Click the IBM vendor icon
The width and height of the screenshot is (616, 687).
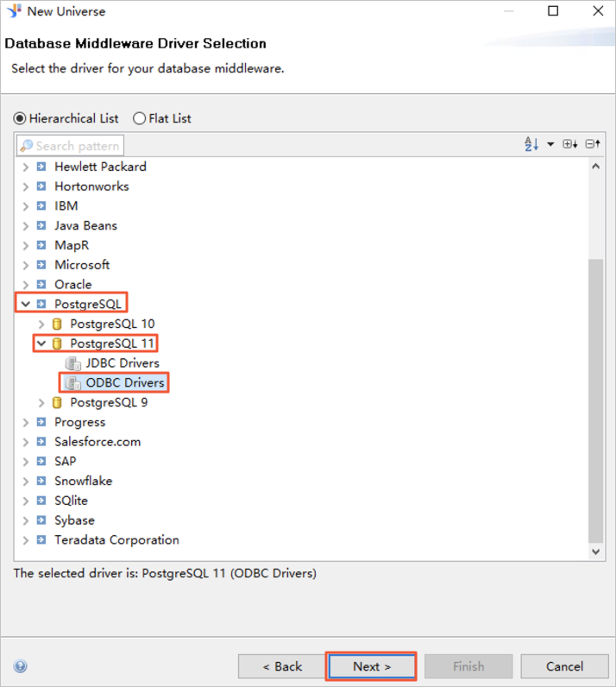pyautogui.click(x=41, y=206)
